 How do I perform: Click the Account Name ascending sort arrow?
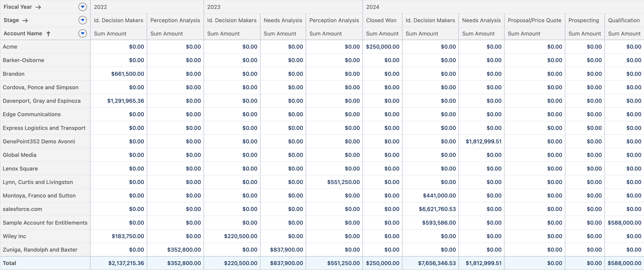48,33
